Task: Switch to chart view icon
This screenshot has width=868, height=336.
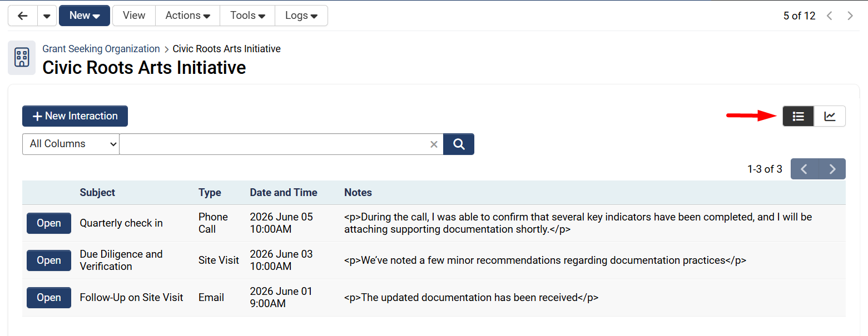Action: (x=830, y=116)
